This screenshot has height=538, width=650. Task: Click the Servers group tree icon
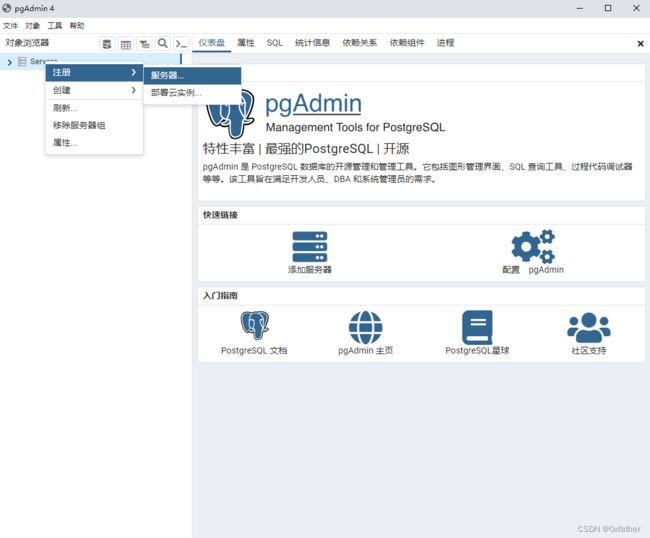22,62
